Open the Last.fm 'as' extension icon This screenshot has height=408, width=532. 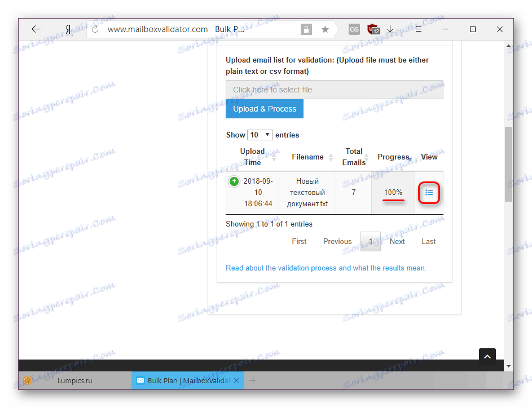click(354, 29)
